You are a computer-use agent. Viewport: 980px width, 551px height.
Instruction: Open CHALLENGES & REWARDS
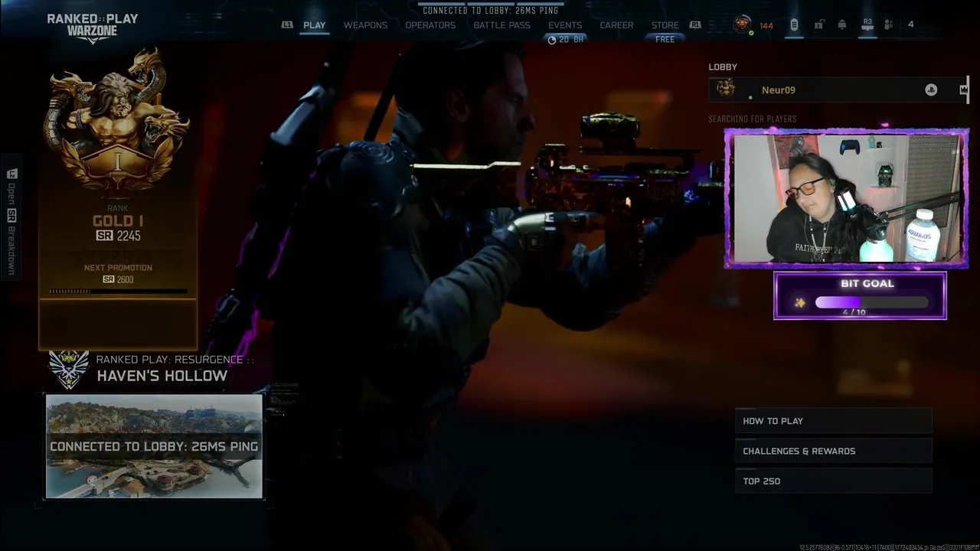pyautogui.click(x=834, y=451)
